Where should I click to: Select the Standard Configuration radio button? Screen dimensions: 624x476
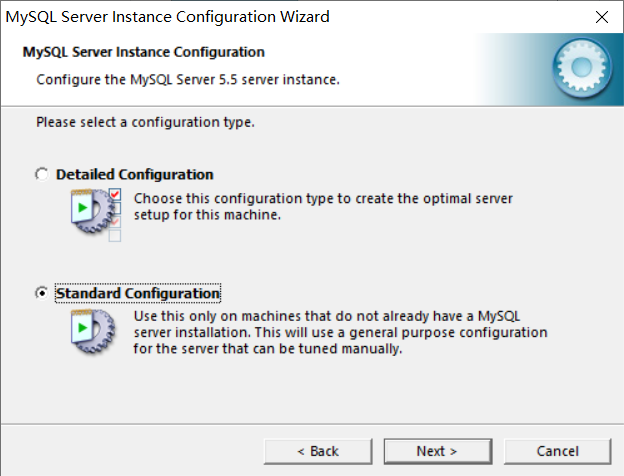[x=41, y=293]
